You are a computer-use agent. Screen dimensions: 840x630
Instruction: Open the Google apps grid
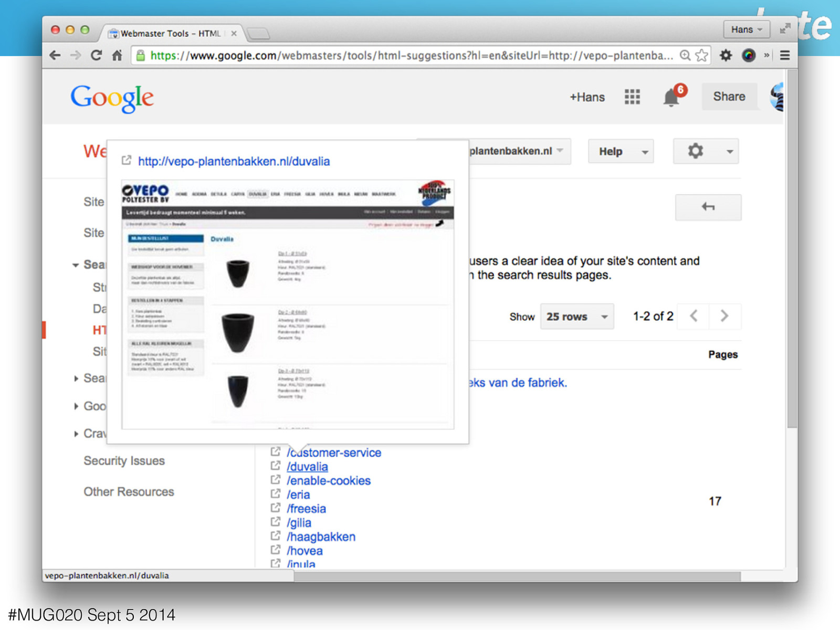632,97
